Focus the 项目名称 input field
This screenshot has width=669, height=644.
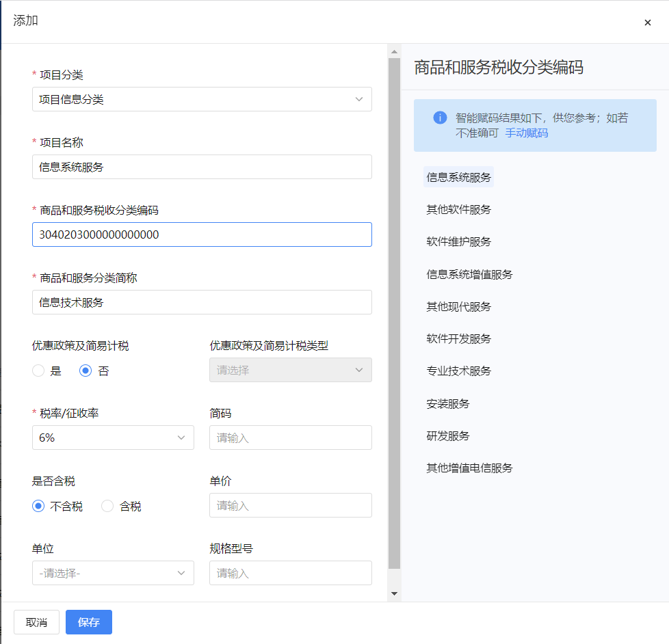pos(202,167)
